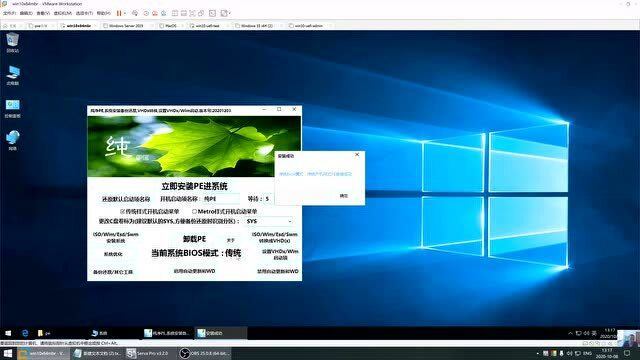Select the This PC desktop icon

click(x=12, y=75)
